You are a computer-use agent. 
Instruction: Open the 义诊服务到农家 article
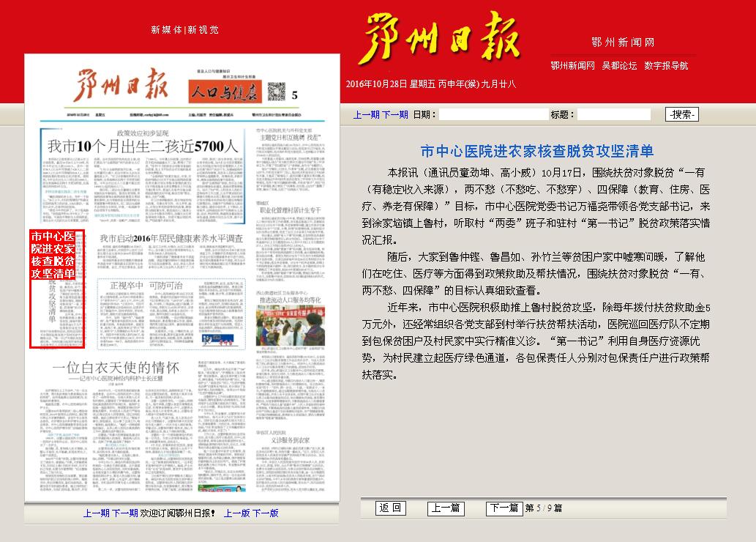291,440
